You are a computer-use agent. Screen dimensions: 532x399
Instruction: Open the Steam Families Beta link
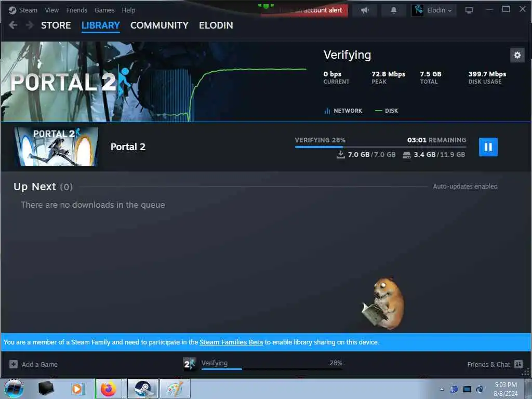point(231,342)
